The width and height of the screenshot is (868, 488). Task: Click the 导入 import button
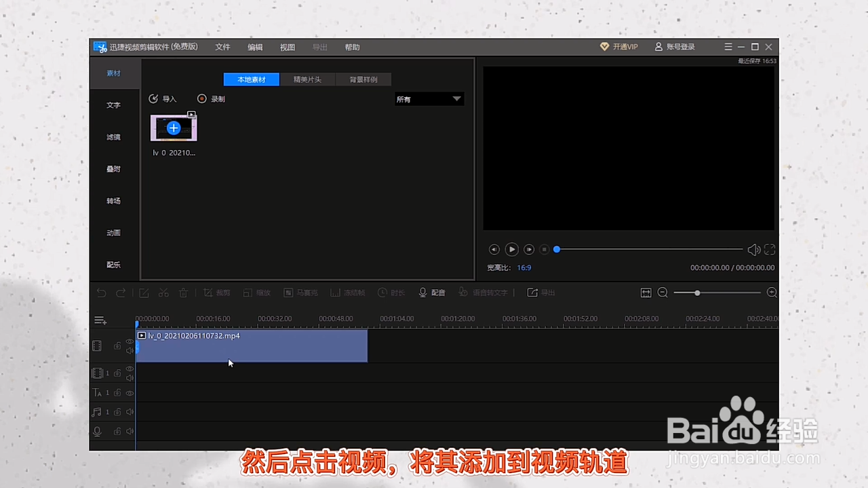(x=163, y=98)
